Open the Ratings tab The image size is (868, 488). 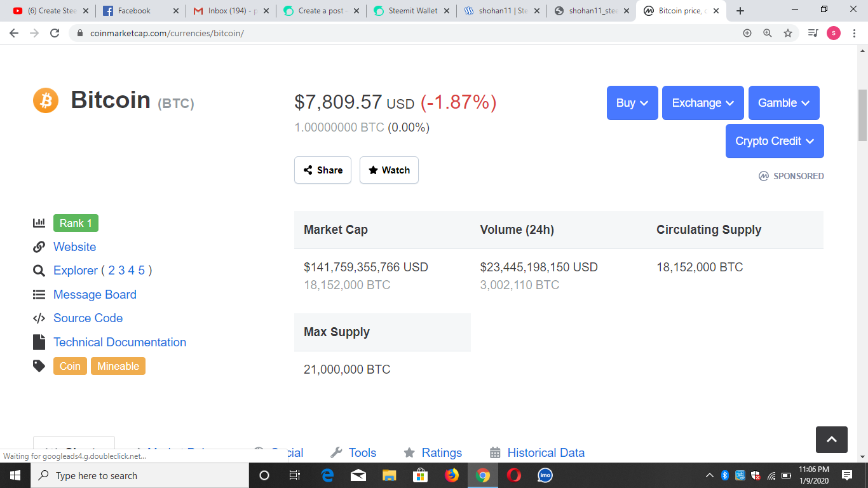[433, 452]
